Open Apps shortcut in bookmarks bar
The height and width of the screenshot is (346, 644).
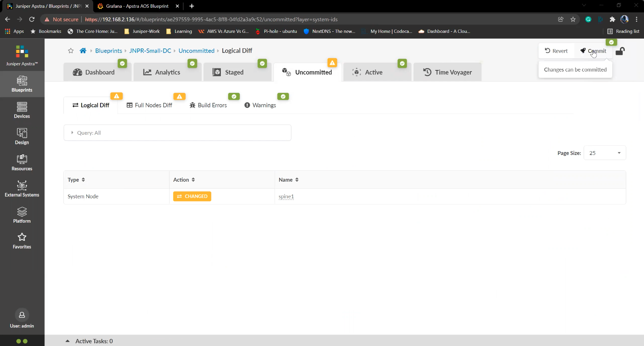[14, 31]
